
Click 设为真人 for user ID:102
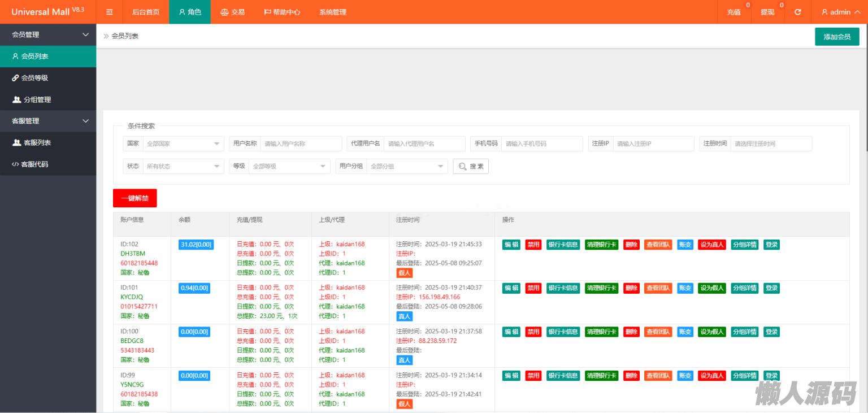711,245
